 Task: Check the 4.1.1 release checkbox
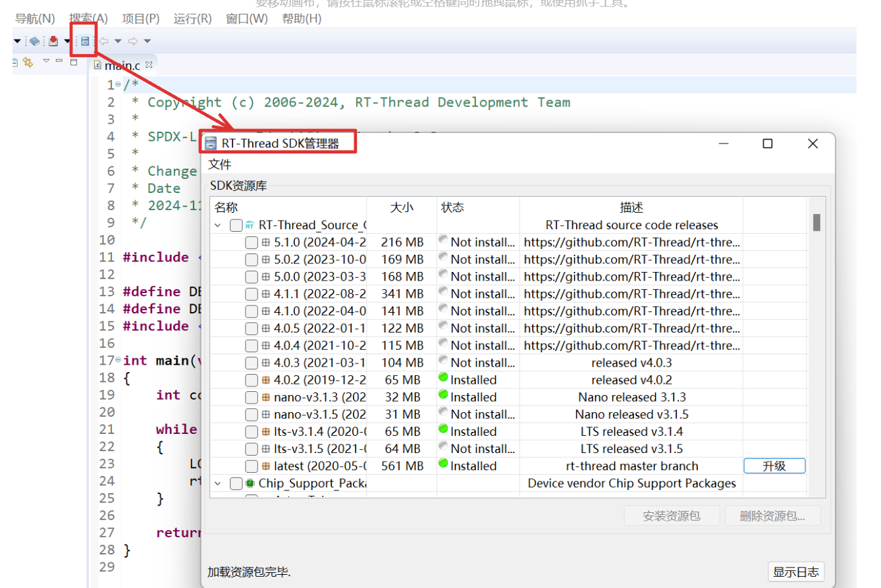252,294
